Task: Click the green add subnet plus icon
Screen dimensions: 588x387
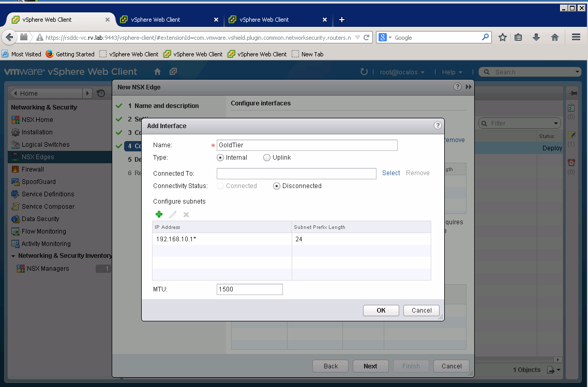Action: click(159, 214)
